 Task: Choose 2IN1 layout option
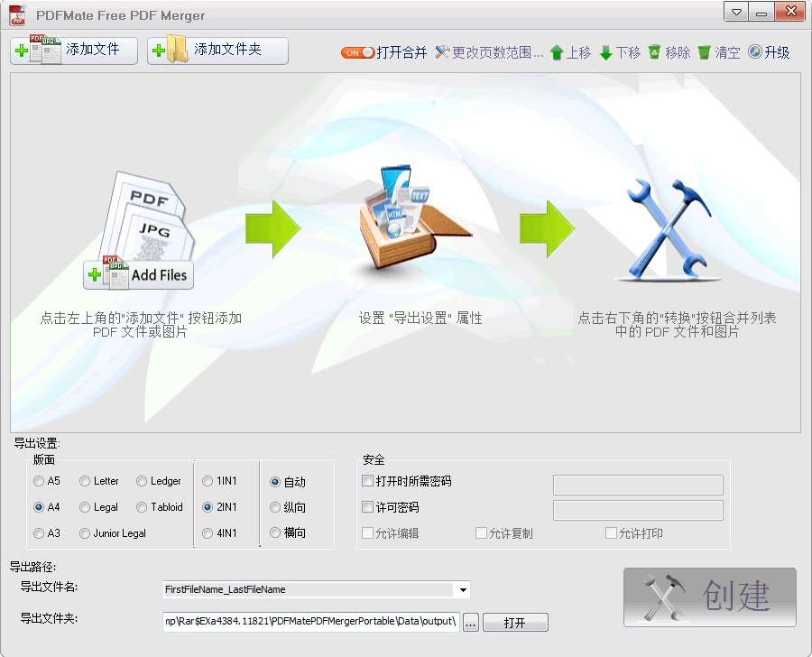click(x=208, y=507)
